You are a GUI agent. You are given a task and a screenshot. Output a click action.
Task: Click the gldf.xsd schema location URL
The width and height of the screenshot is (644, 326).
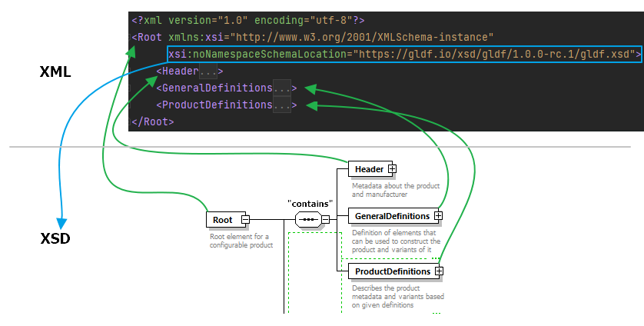coord(494,54)
